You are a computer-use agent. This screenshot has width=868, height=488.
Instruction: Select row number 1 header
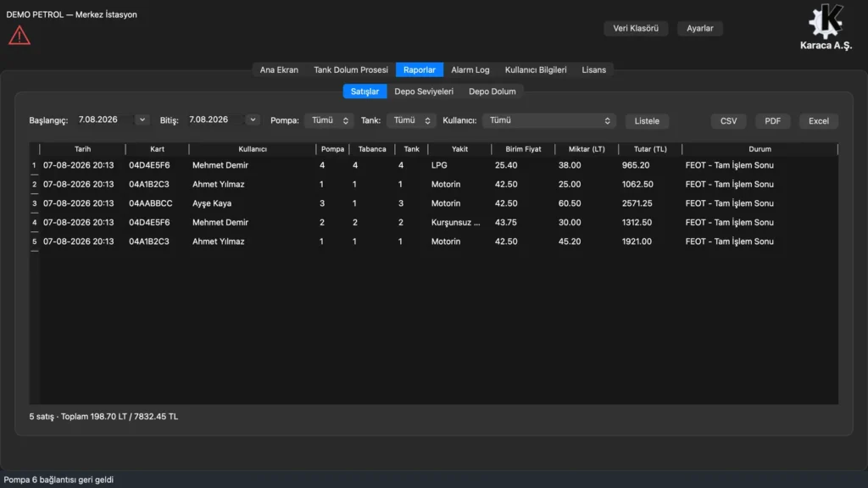[x=34, y=165]
